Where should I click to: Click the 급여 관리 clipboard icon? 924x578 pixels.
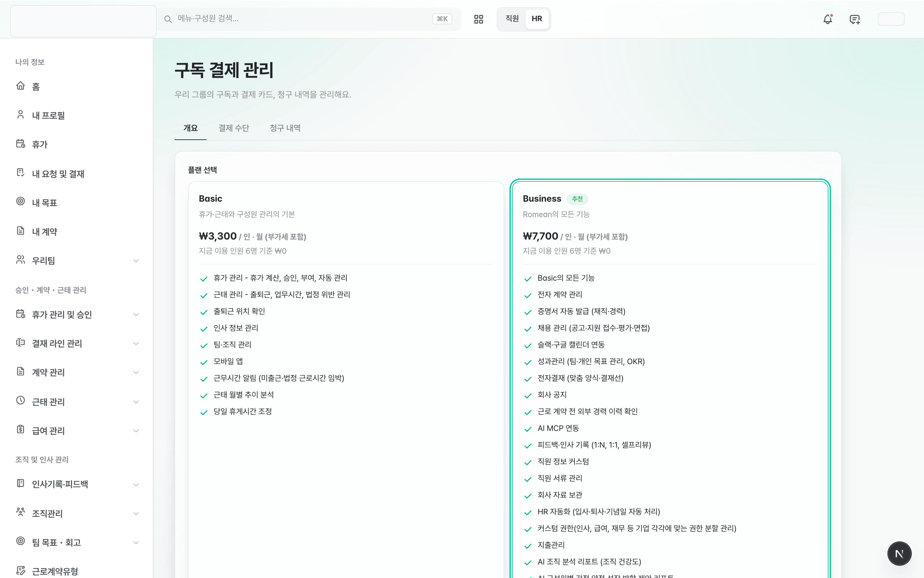tap(21, 430)
